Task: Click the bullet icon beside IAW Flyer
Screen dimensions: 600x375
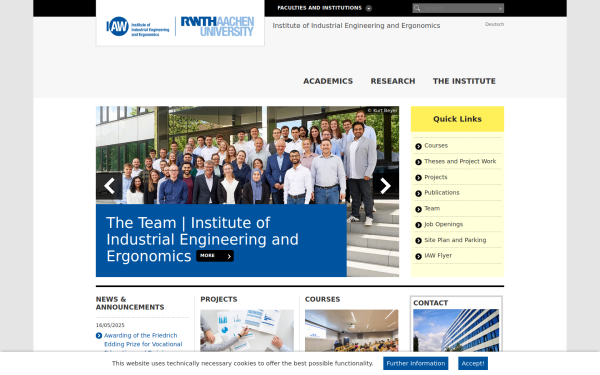Action: click(418, 256)
